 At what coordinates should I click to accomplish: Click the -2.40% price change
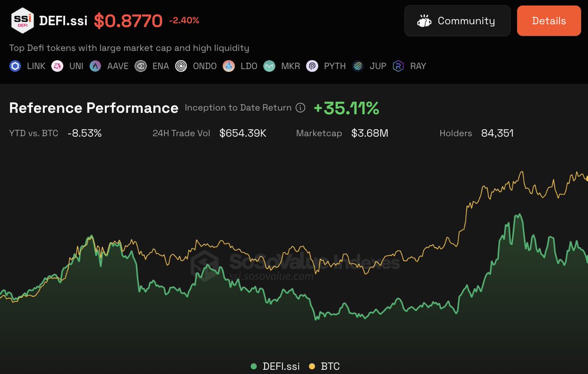(x=184, y=21)
